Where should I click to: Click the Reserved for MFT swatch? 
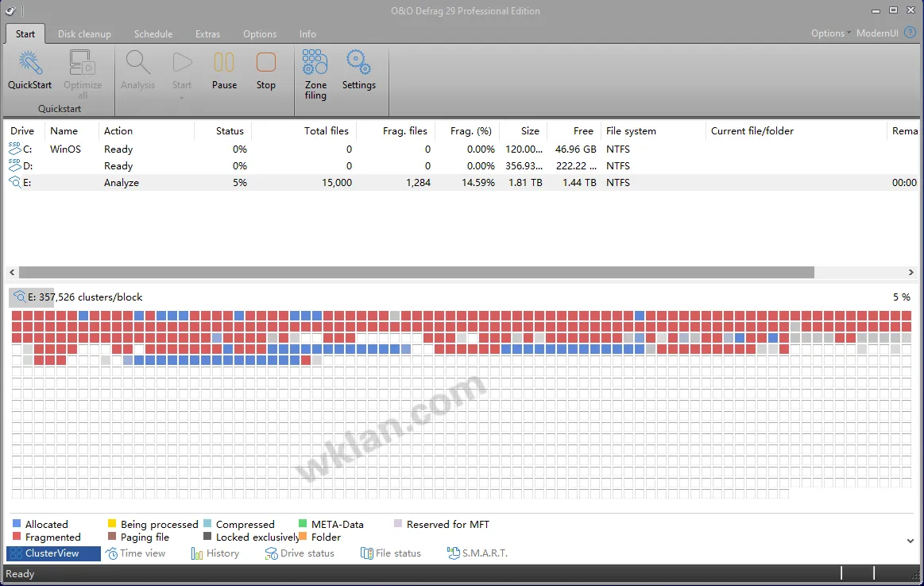(x=398, y=523)
